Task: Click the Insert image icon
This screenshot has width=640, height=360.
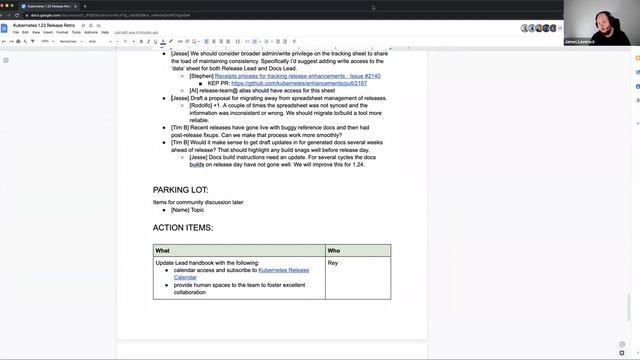Action: pos(194,42)
